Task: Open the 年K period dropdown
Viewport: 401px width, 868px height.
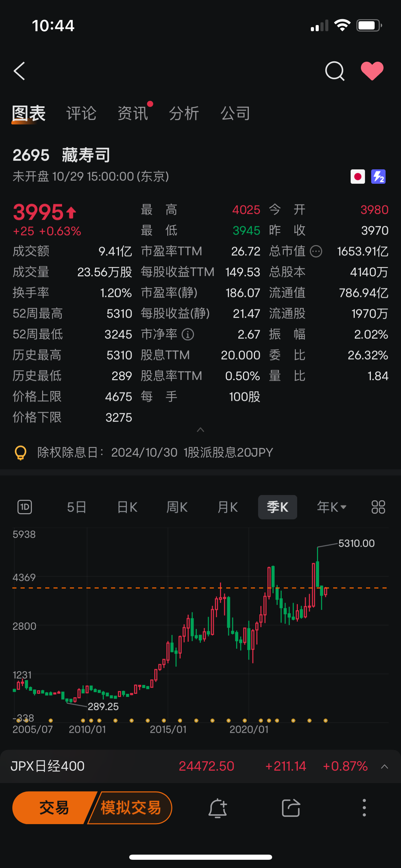Action: pyautogui.click(x=331, y=507)
